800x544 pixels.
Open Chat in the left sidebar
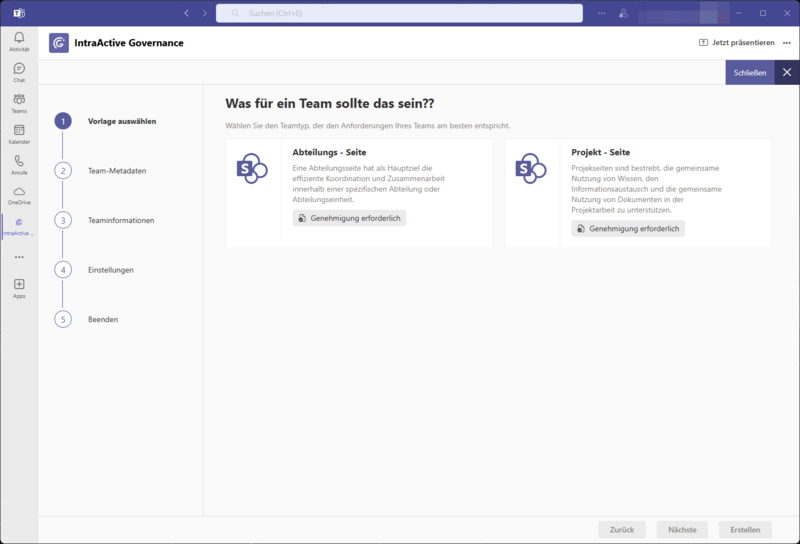[18, 70]
